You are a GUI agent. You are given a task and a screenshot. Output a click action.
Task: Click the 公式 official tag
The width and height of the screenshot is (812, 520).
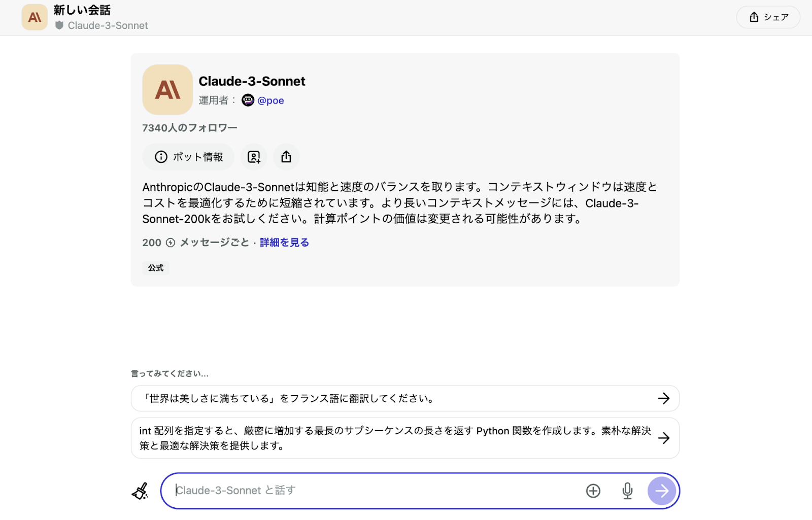[x=156, y=268]
